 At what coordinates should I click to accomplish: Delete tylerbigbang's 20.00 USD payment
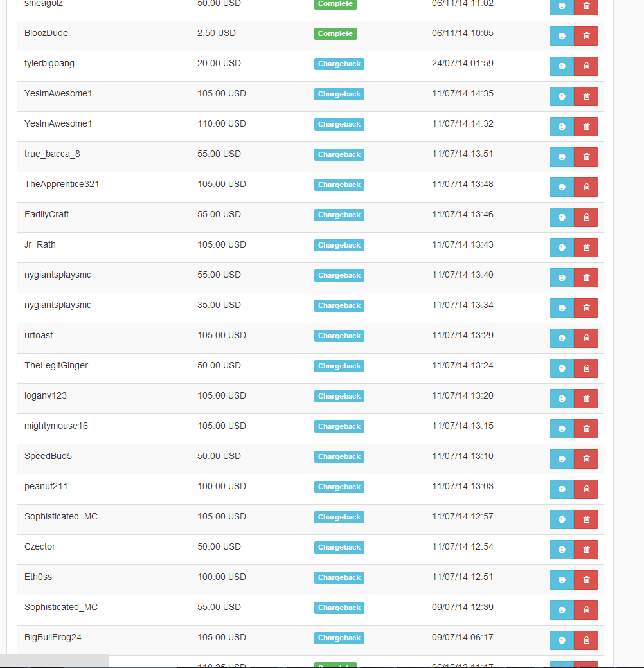tap(586, 66)
